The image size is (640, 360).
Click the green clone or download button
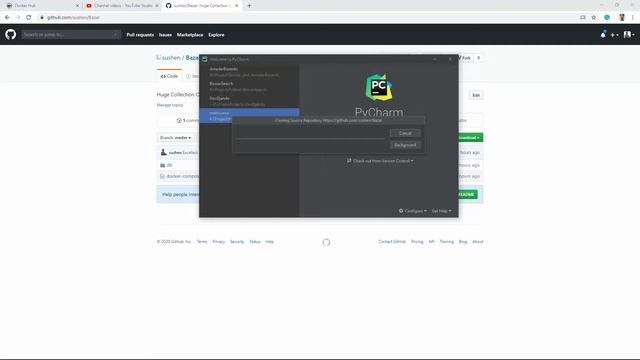click(x=471, y=138)
